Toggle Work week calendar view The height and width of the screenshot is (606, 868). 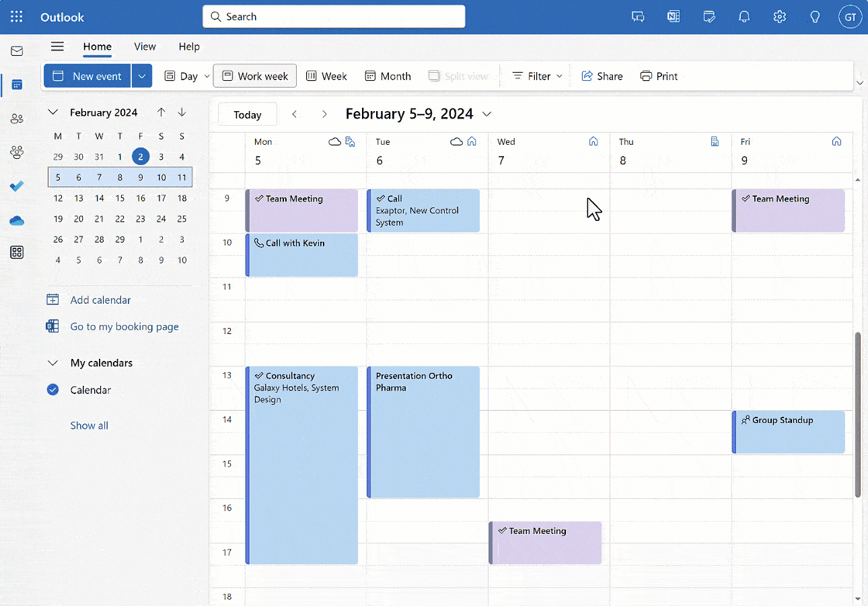coord(254,75)
